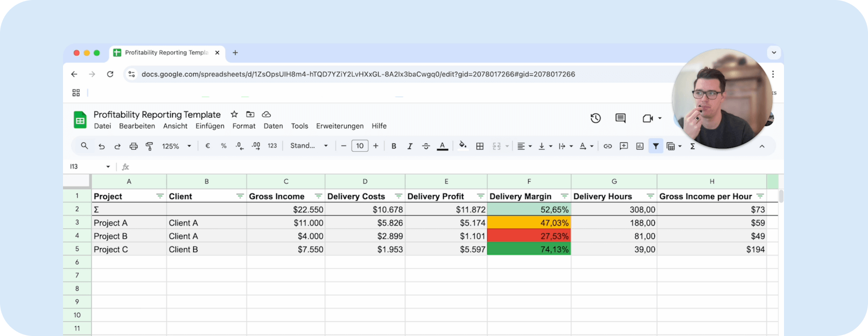868x336 pixels.
Task: Open the filter on Delivery Margin column
Action: 564,196
